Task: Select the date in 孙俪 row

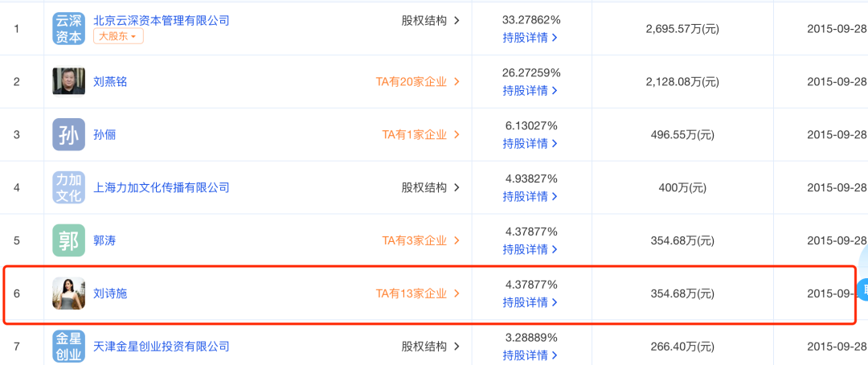Action: (x=837, y=134)
